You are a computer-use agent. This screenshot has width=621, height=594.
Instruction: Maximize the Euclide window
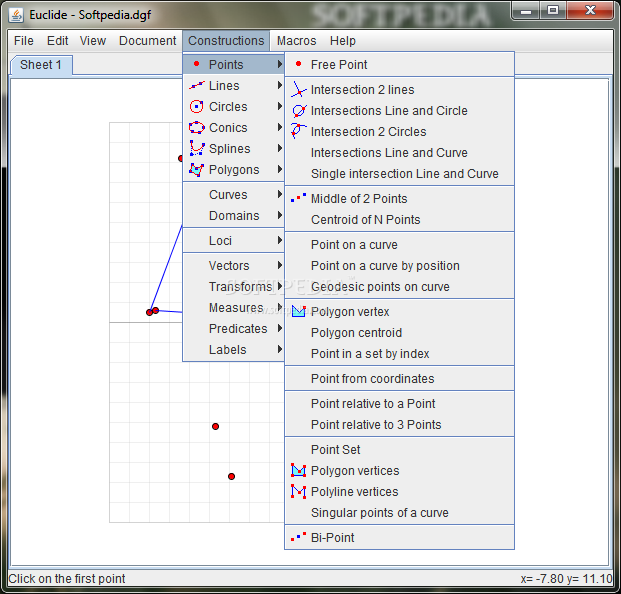(553, 11)
